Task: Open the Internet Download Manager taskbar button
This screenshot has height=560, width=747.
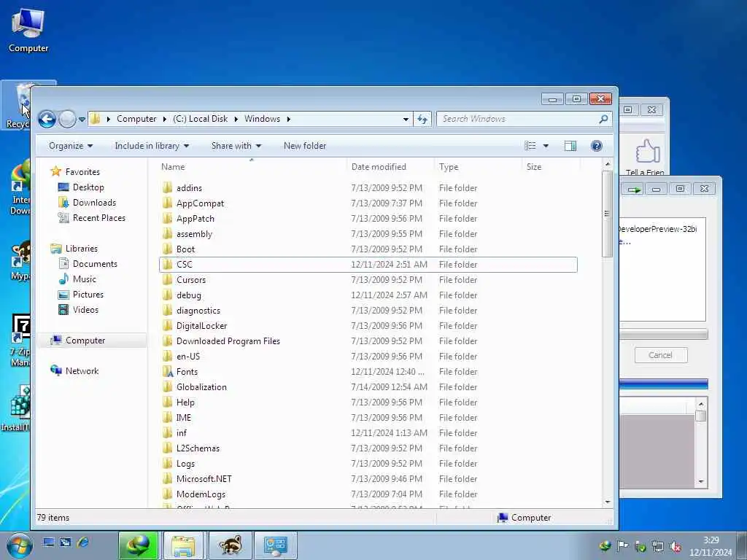Action: coord(139,545)
